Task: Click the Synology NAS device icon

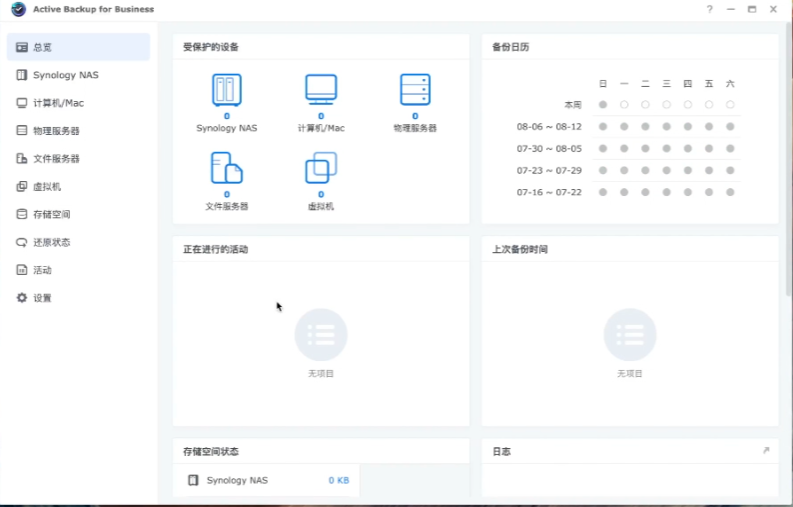Action: coord(227,90)
